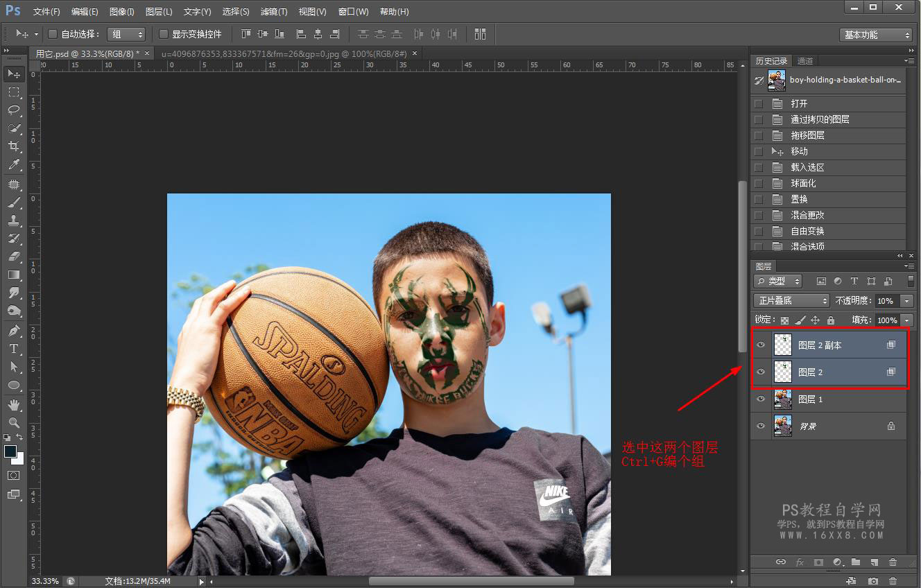Select the Eyedropper tool
The width and height of the screenshot is (921, 588).
pos(14,164)
